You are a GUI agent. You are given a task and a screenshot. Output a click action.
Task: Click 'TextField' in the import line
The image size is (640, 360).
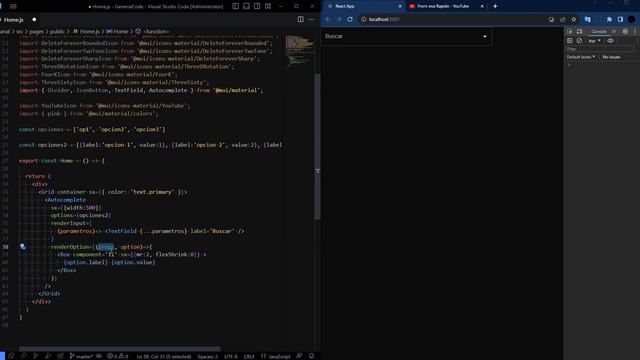tap(129, 90)
